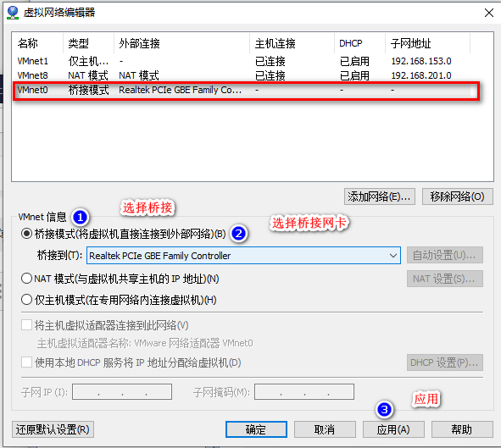Click the 桥接模式 type cell for VMnet0
Image resolution: width=501 pixels, height=448 pixels.
click(88, 90)
